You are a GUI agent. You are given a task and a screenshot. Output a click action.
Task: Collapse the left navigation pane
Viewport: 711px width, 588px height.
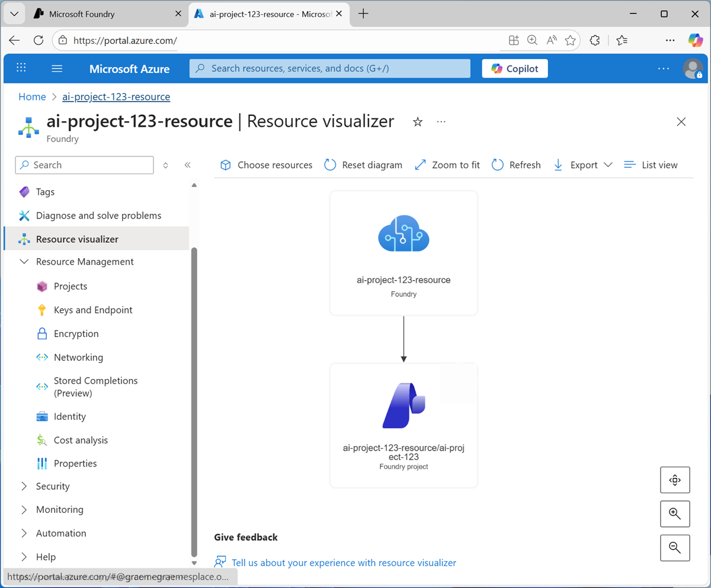click(x=188, y=165)
